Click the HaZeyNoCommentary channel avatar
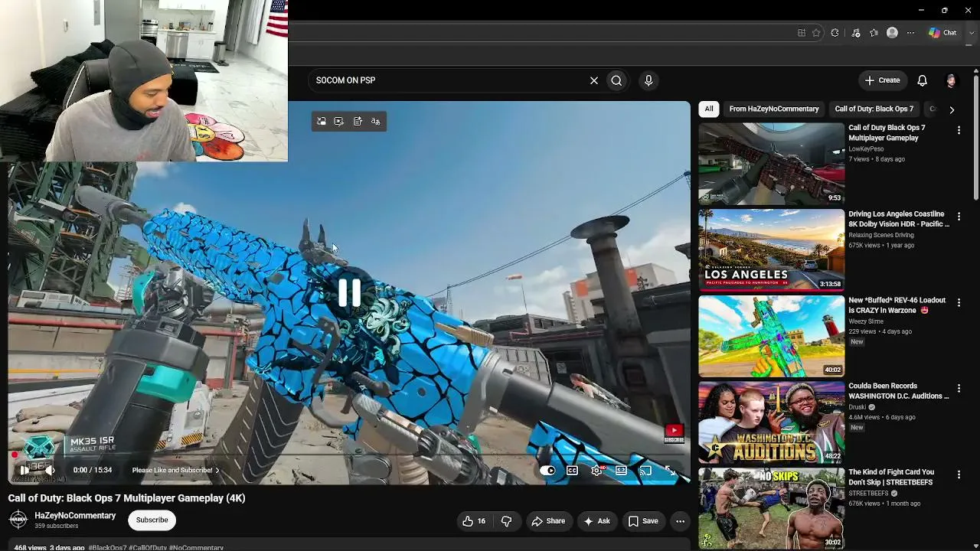 coord(18,520)
